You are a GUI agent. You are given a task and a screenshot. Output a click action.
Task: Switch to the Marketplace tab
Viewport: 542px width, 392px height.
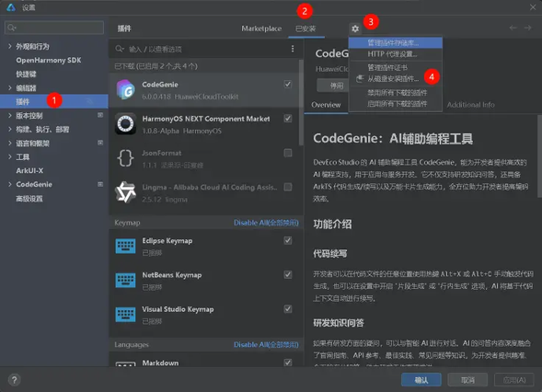pyautogui.click(x=261, y=29)
